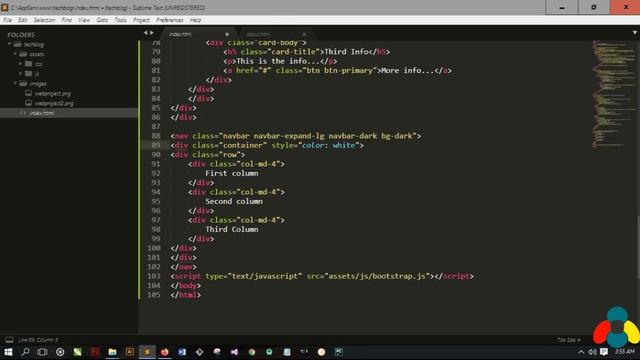Open Firefox from the taskbar
This screenshot has height=360, width=640.
tap(164, 352)
